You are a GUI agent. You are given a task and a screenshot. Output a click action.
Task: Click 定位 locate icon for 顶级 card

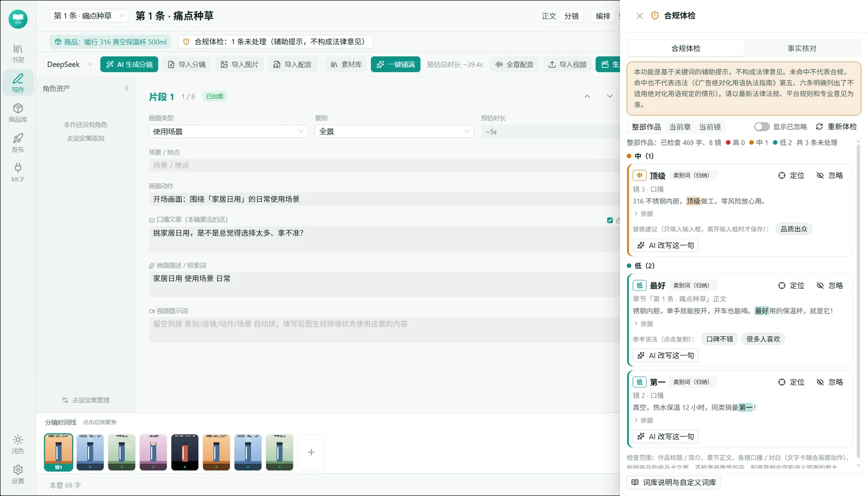(792, 175)
